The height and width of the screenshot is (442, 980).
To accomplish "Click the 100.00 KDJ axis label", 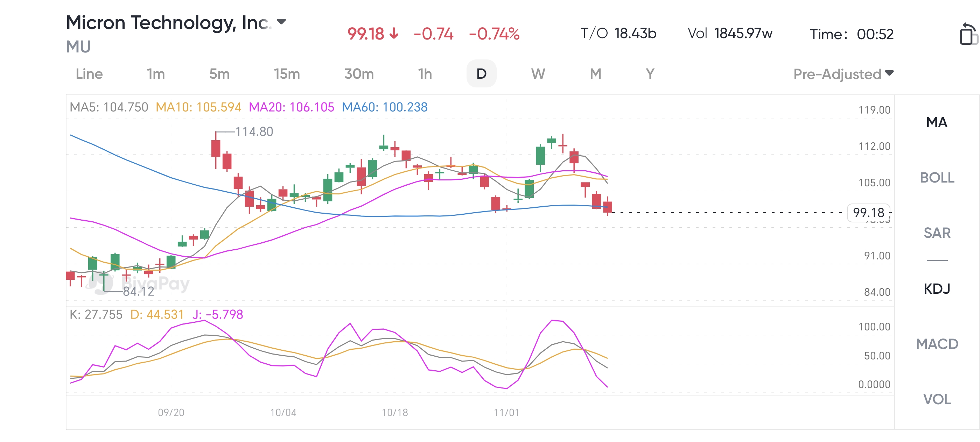I will point(874,327).
